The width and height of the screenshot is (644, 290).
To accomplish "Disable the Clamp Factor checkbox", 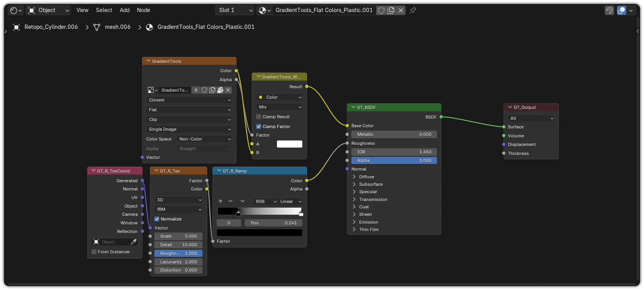I will pyautogui.click(x=259, y=126).
